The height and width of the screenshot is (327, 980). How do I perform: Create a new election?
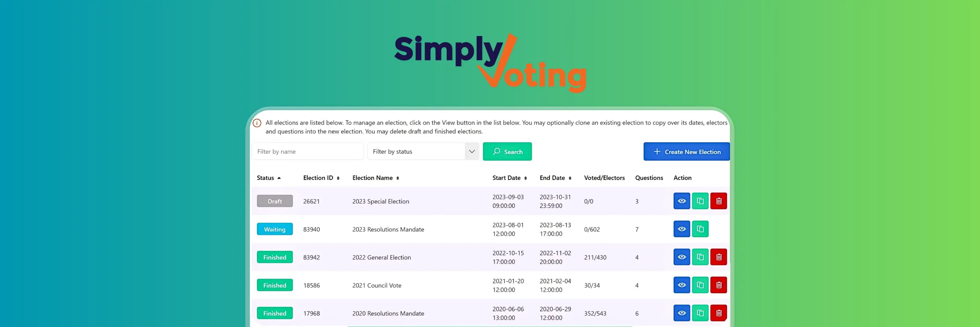click(686, 151)
